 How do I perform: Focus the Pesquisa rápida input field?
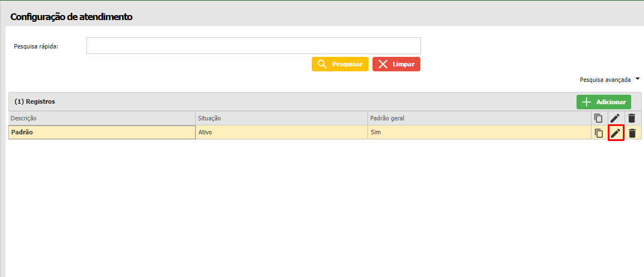tap(253, 46)
